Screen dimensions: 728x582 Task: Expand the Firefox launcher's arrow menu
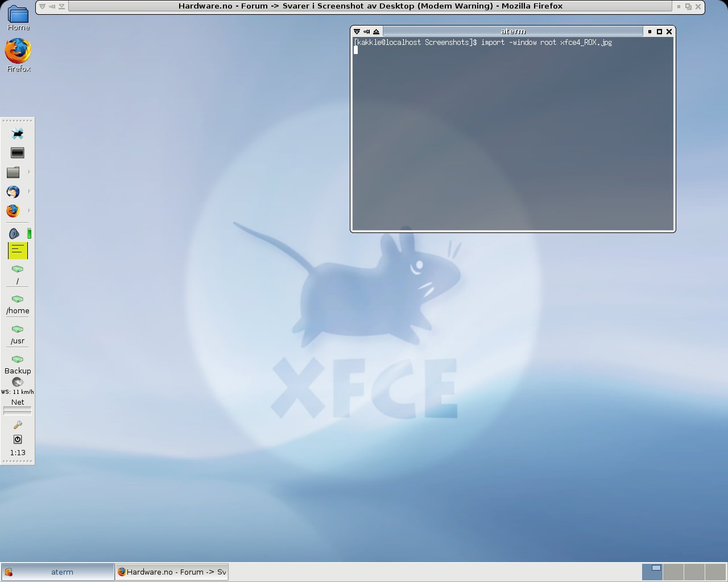click(x=29, y=211)
